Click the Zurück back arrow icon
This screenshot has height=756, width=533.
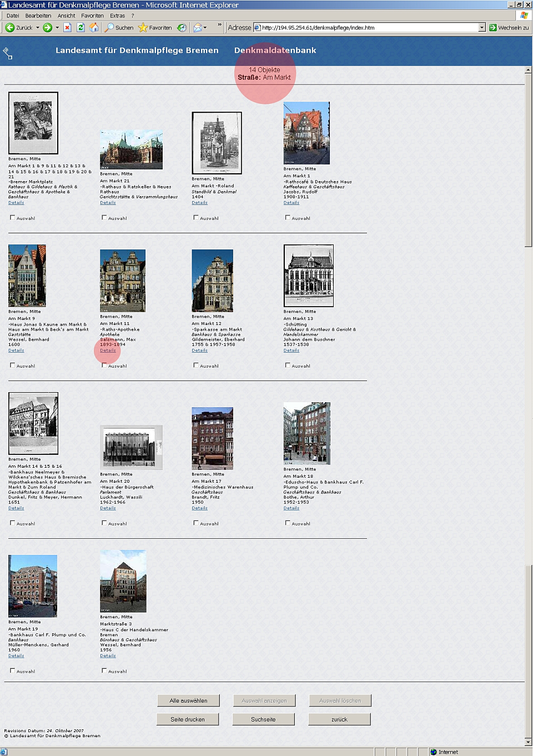click(10, 27)
